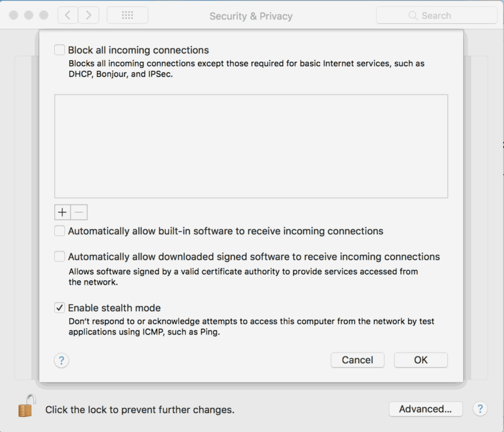Click the minus remove application button
This screenshot has height=432, width=504.
79,212
